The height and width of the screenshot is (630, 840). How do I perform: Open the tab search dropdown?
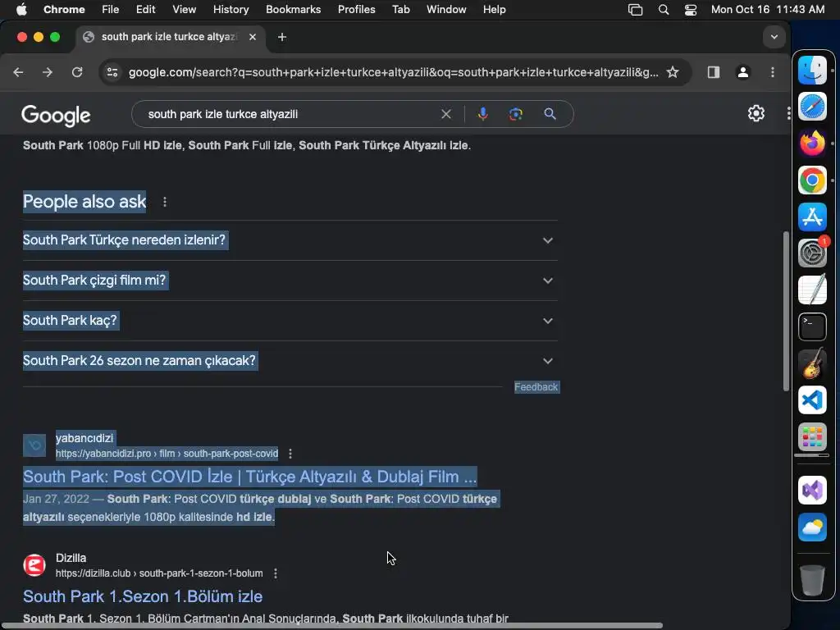pyautogui.click(x=774, y=37)
